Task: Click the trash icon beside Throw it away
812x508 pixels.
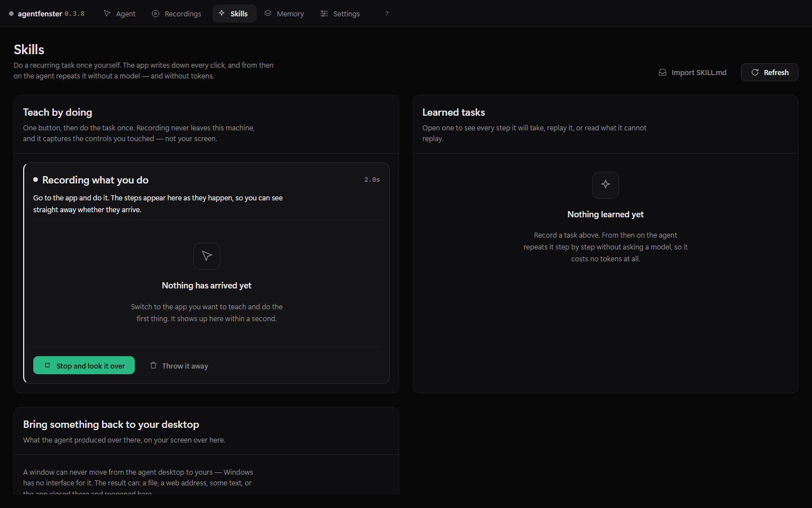Action: pos(153,365)
